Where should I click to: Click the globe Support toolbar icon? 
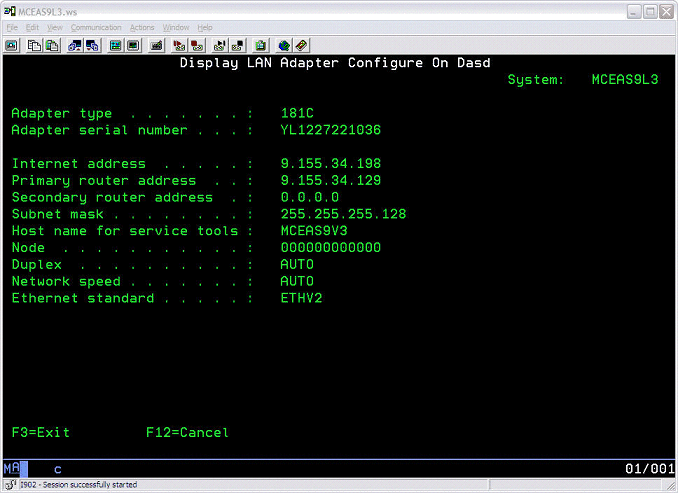[284, 45]
